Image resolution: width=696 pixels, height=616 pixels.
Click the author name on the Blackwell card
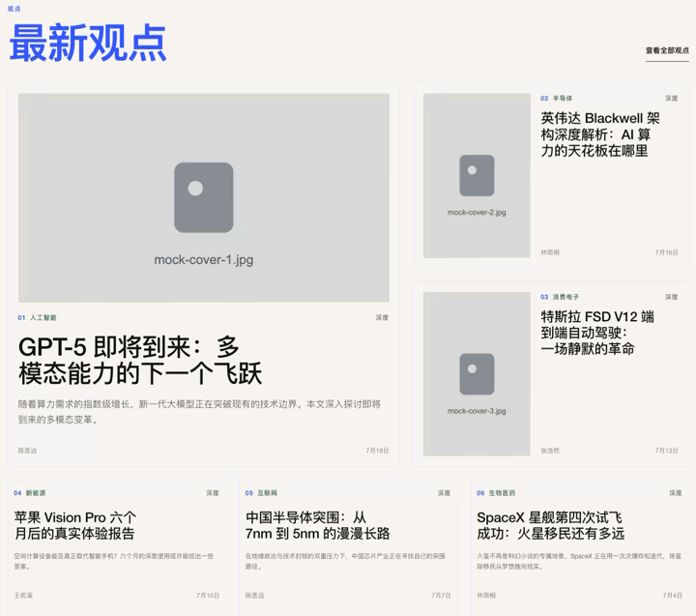pos(550,252)
